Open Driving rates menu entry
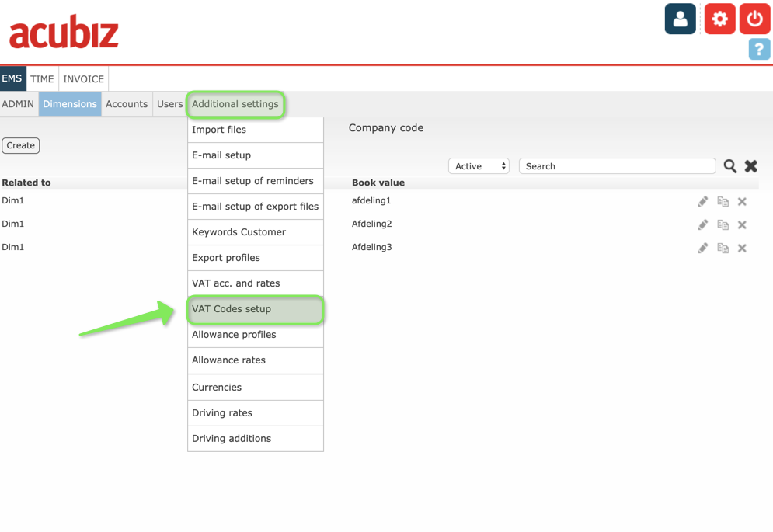This screenshot has width=773, height=532. tap(256, 413)
